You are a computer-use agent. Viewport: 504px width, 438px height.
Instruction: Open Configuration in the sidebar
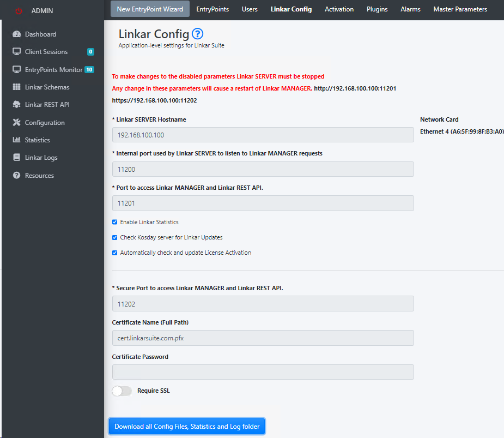[45, 122]
